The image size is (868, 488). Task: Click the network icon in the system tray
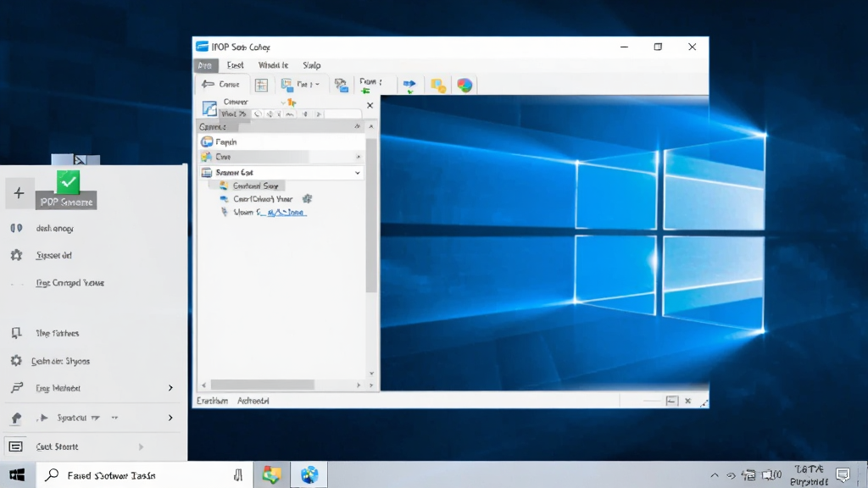coord(749,474)
